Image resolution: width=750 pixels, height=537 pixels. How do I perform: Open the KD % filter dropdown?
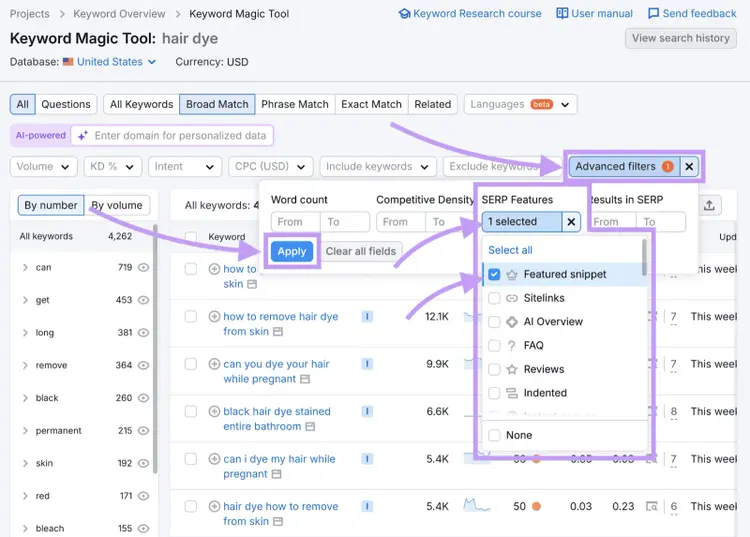tap(113, 166)
